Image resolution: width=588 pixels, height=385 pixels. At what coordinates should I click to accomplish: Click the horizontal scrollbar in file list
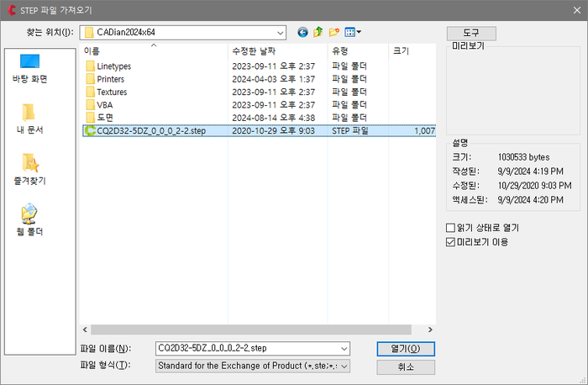coord(252,330)
